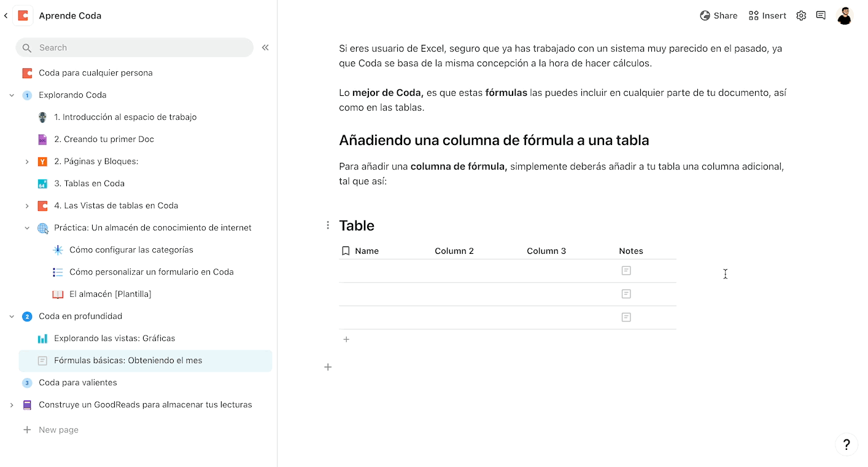This screenshot has width=868, height=467.
Task: Click the note icon in second table row
Action: coord(626,294)
